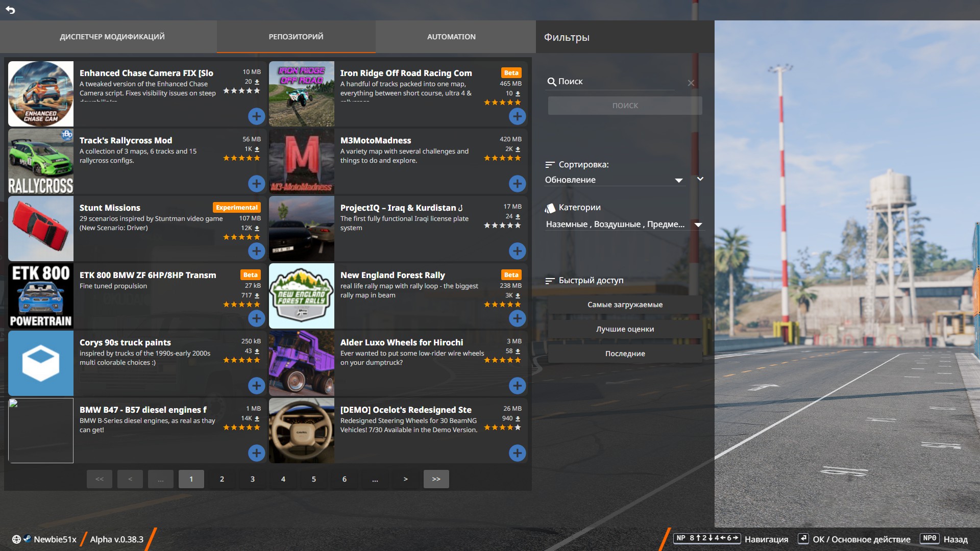Click the Steam icon beside Newbie51x
Image resolution: width=980 pixels, height=551 pixels.
tap(27, 538)
